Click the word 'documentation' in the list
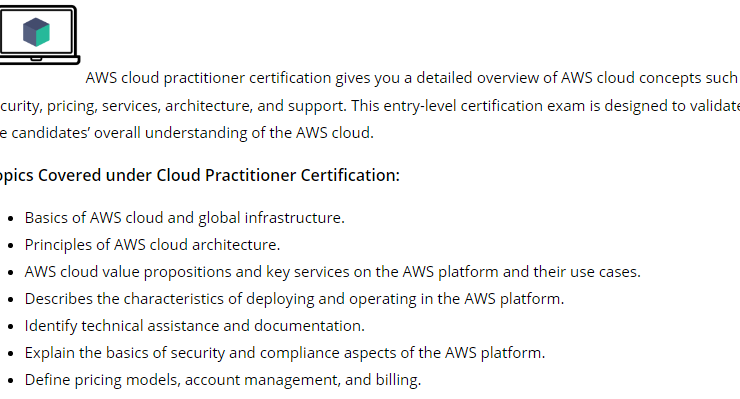The image size is (740, 399). point(309,326)
